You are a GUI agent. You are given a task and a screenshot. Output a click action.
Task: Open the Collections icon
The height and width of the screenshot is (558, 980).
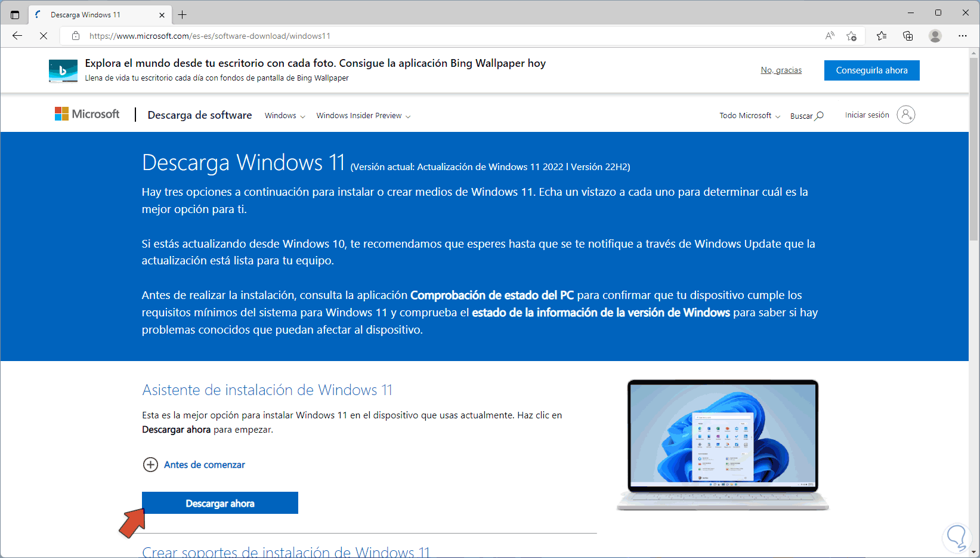[x=908, y=36]
